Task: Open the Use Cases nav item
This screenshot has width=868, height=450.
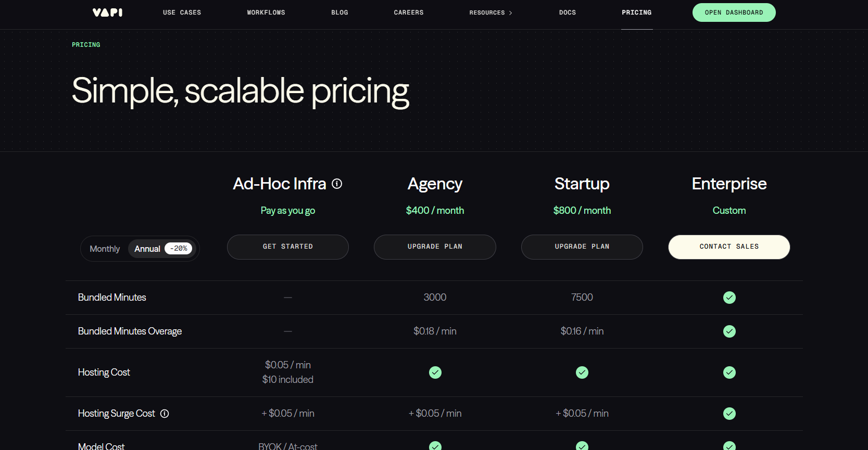Action: (182, 12)
